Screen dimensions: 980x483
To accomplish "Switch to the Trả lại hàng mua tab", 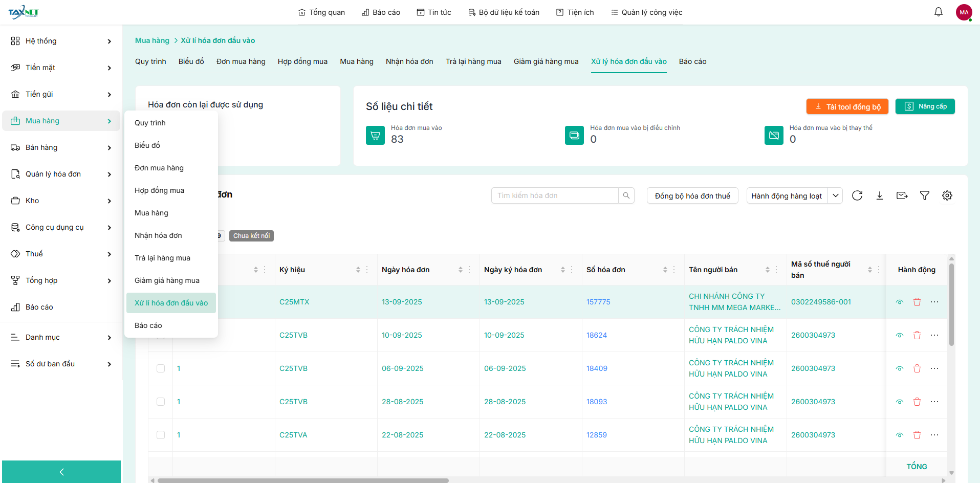I will tap(473, 61).
